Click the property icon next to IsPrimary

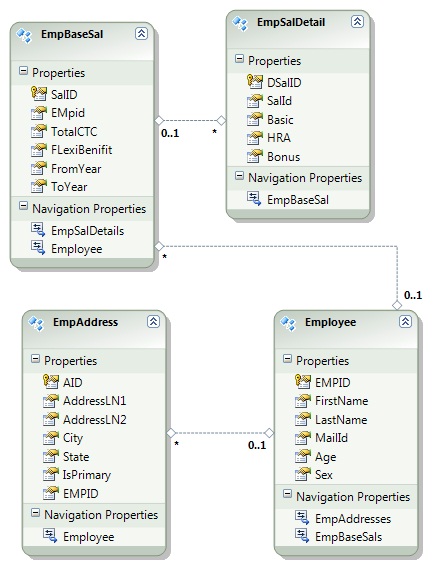50,474
